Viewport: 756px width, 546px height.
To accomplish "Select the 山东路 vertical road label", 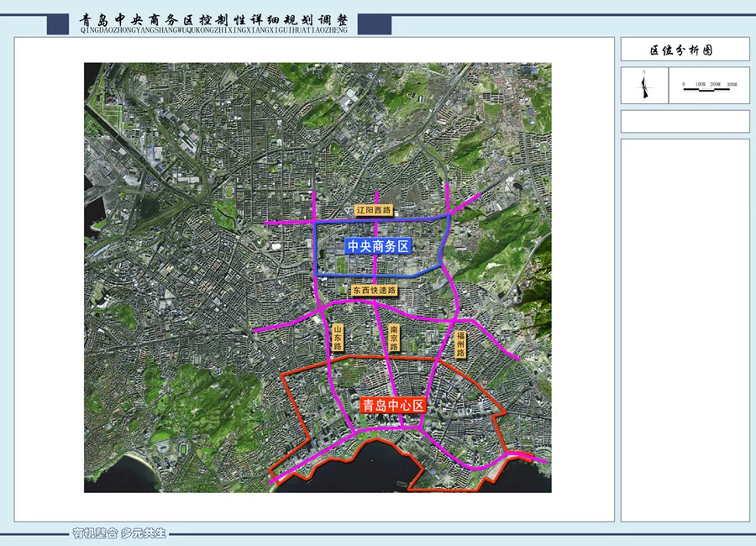I will click(x=338, y=339).
